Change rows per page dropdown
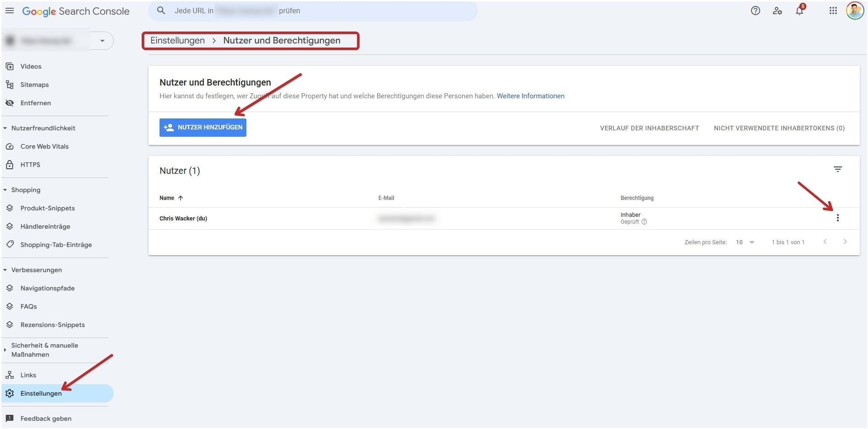 pos(745,242)
